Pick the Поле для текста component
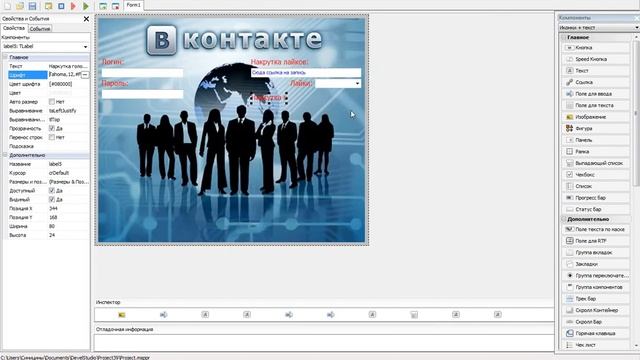The width and height of the screenshot is (640, 360). pyautogui.click(x=596, y=105)
